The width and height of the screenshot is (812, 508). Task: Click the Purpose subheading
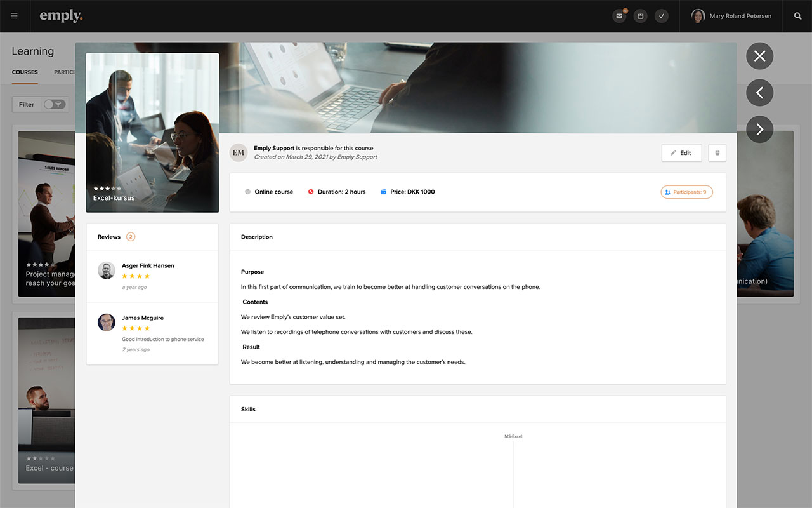pyautogui.click(x=252, y=272)
